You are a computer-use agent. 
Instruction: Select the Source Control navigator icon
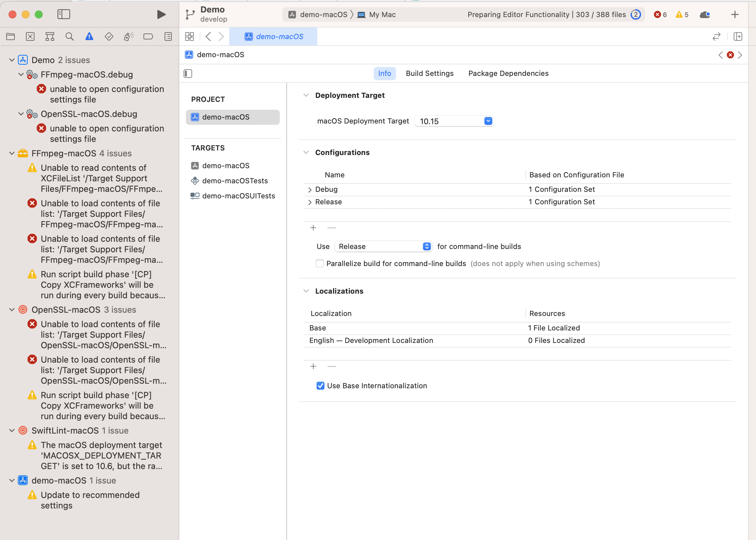click(x=30, y=36)
